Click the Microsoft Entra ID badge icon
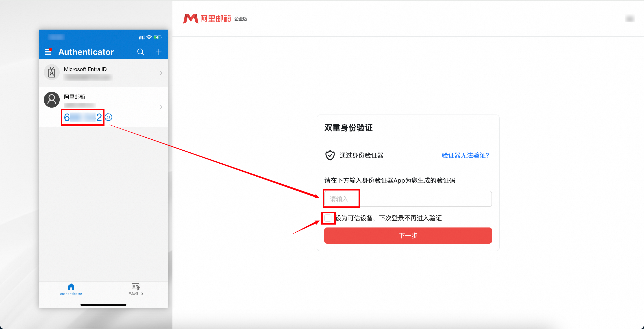Screen dimensions: 644x329 (52, 73)
